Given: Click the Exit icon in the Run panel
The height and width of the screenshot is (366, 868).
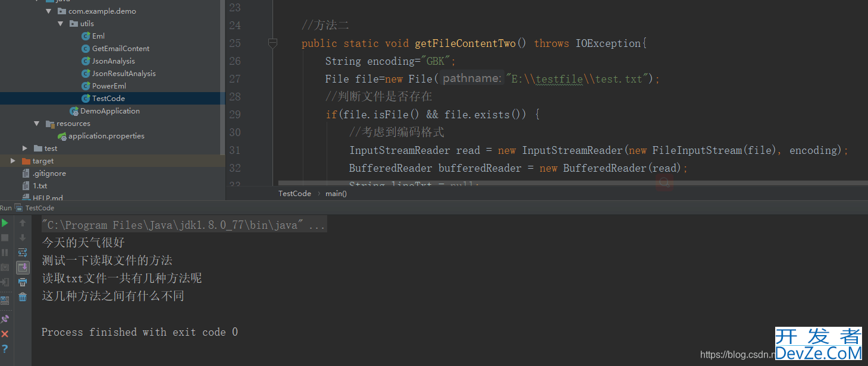Looking at the screenshot, I should tap(5, 282).
